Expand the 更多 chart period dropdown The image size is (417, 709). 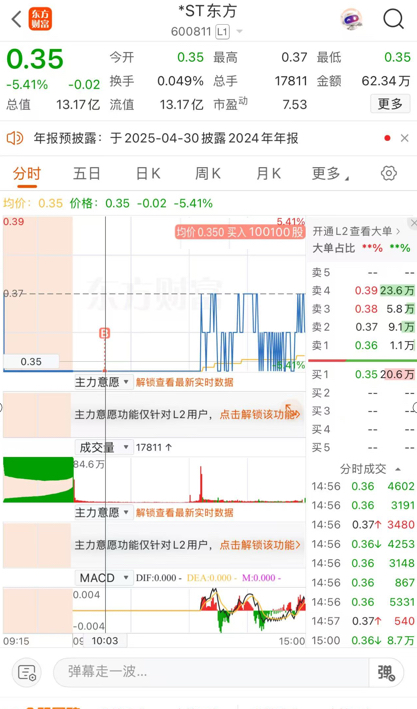tap(330, 174)
